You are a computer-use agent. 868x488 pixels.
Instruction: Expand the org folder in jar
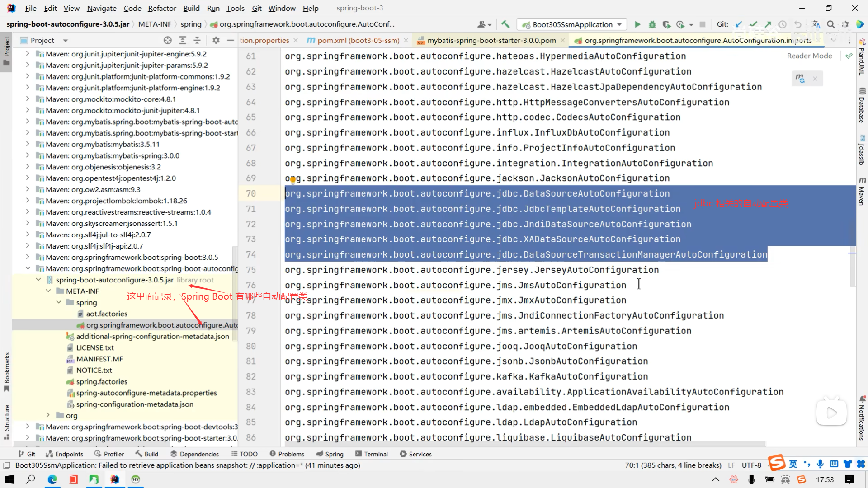click(x=48, y=415)
